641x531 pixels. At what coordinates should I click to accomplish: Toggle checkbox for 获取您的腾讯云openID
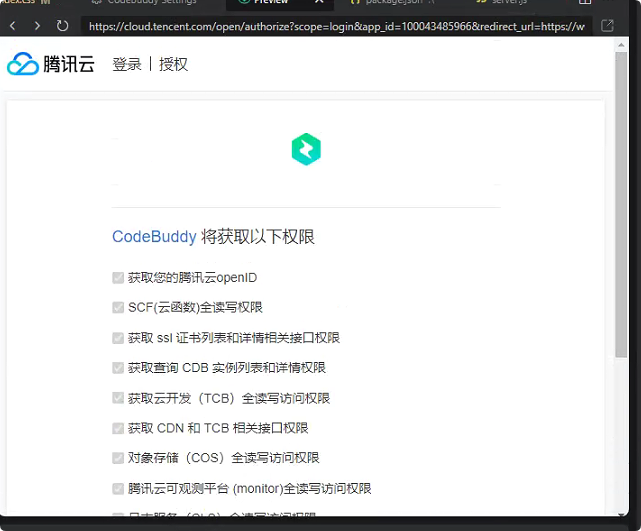pyautogui.click(x=118, y=278)
